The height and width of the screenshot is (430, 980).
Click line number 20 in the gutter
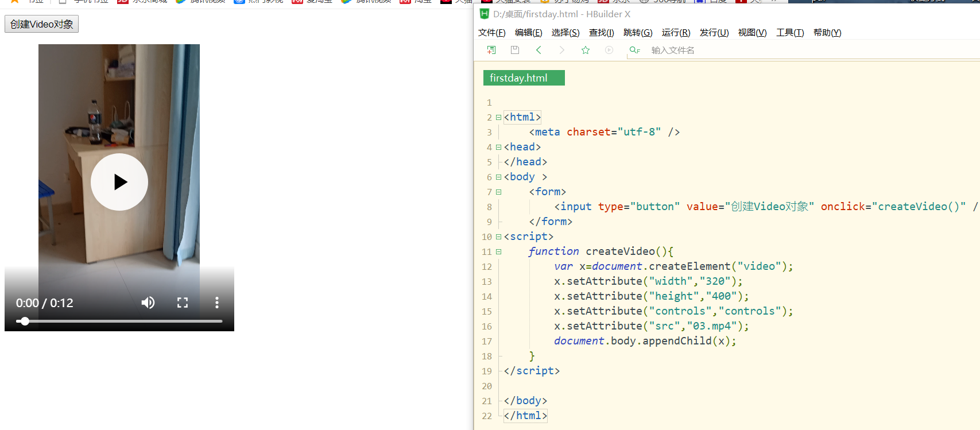tap(487, 386)
